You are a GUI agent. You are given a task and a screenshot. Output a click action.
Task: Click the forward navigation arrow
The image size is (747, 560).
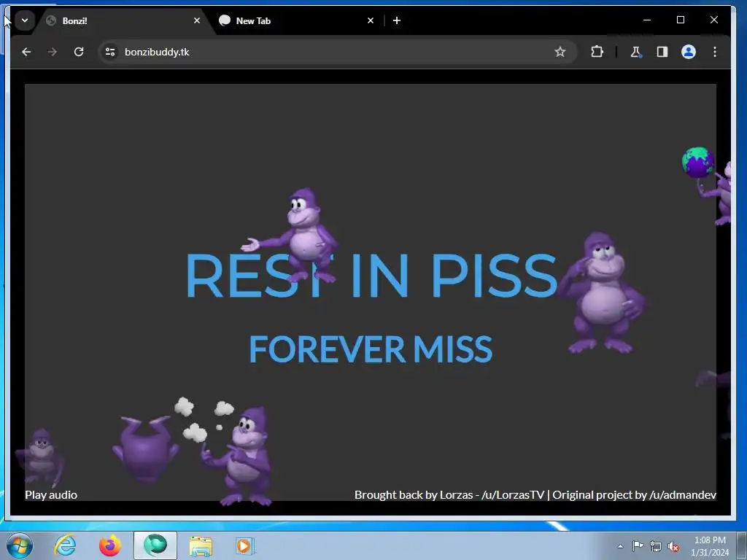click(x=53, y=52)
